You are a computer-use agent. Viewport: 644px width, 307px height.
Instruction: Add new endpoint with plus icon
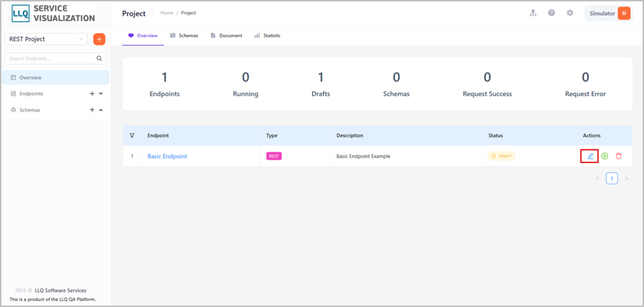[92, 94]
